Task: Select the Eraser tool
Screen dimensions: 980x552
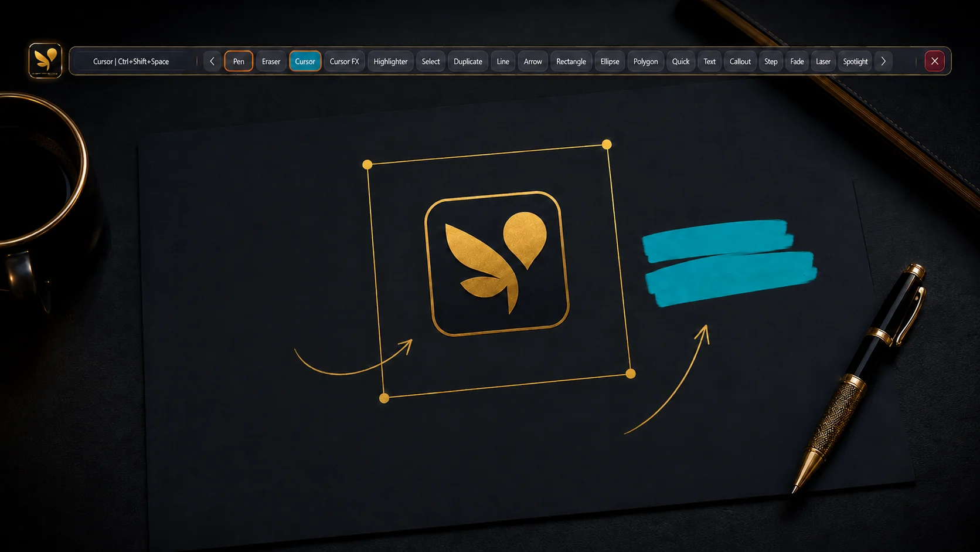Action: [271, 61]
